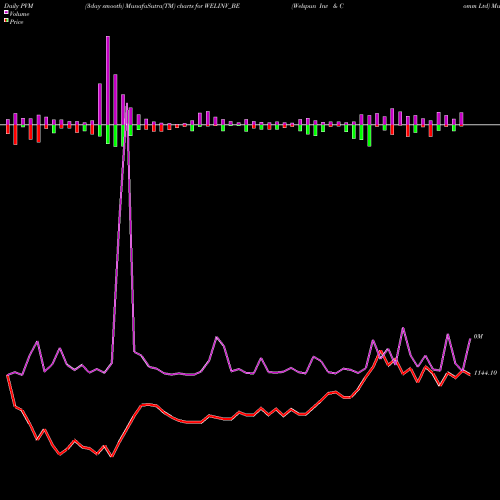Viewport: 500px width, 500px height.
Task: Click the 0M volume value label
Action: click(478, 337)
